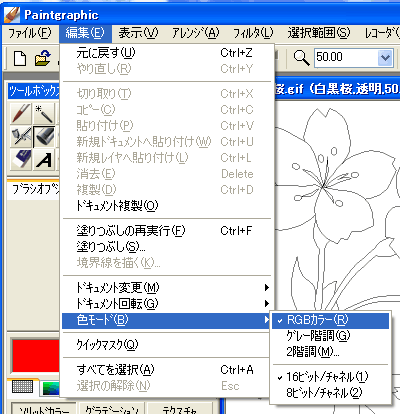This screenshot has width=400, height=414.
Task: Expand the 色モード(B) submenu
Action: click(x=167, y=320)
